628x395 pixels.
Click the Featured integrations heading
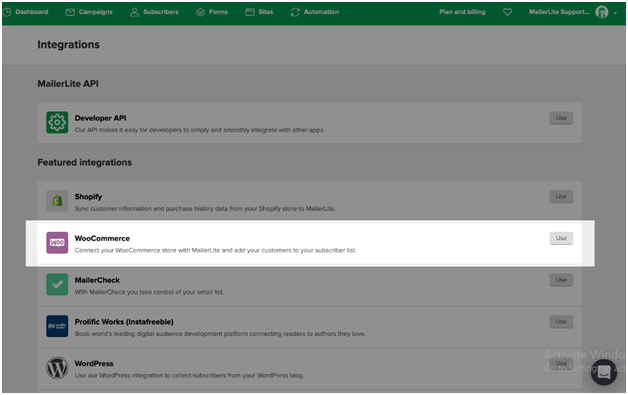click(x=85, y=162)
